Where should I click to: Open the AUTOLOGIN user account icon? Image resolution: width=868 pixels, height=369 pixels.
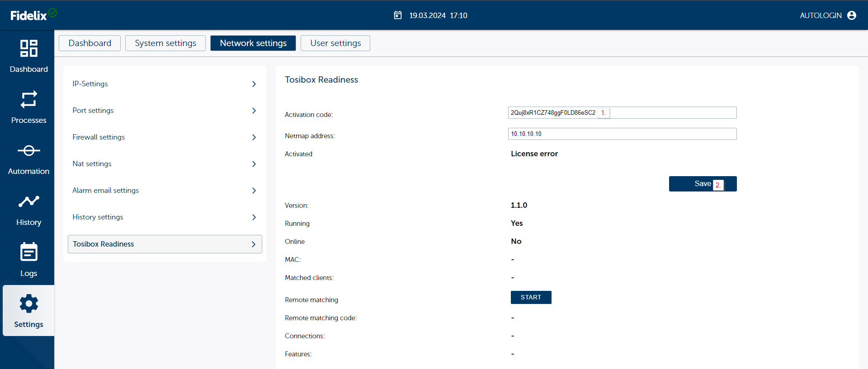tap(852, 15)
